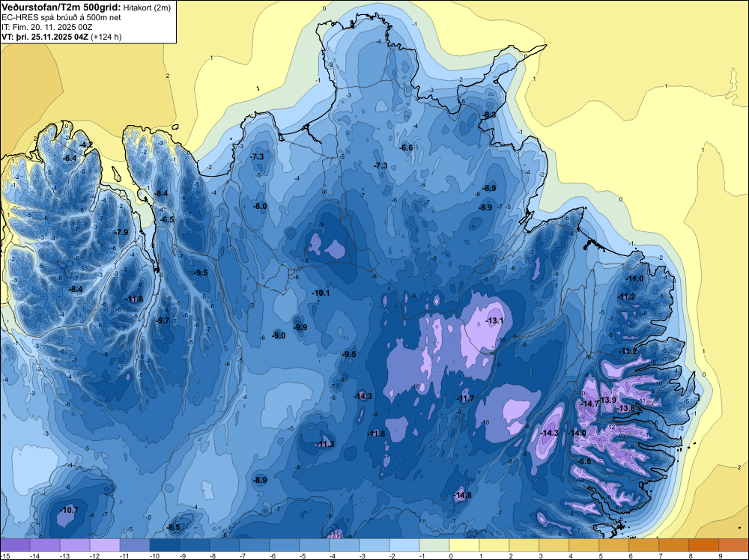Click the periwinkle legend swatch labeled -11
This screenshot has height=560, width=749.
(135, 545)
